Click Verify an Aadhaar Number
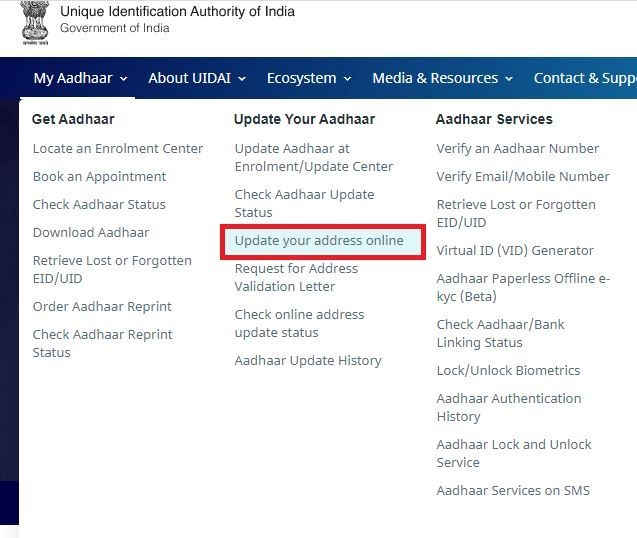Viewport: 637px width, 538px height. (517, 149)
